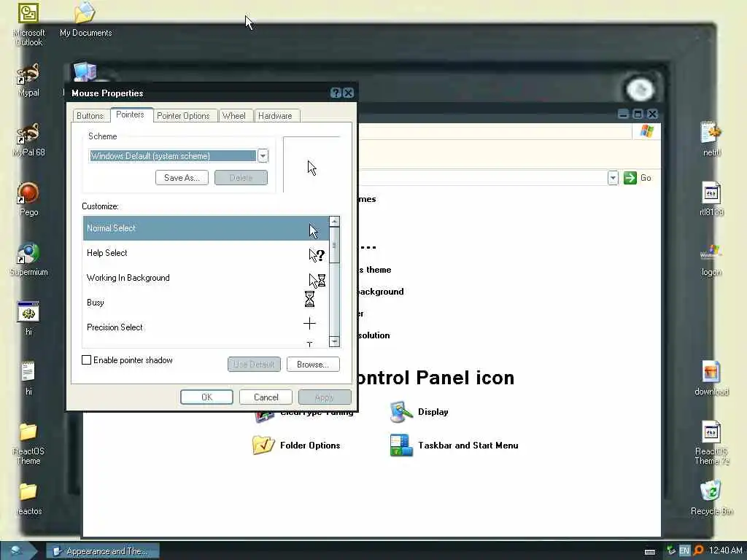Switch to the Pointer Options tab
747x560 pixels.
pyautogui.click(x=183, y=116)
